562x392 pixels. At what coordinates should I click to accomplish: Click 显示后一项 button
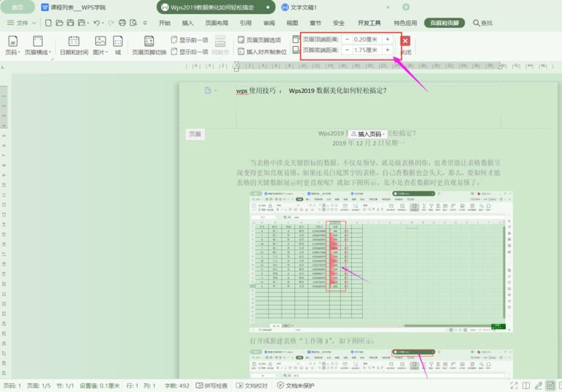[x=190, y=52]
